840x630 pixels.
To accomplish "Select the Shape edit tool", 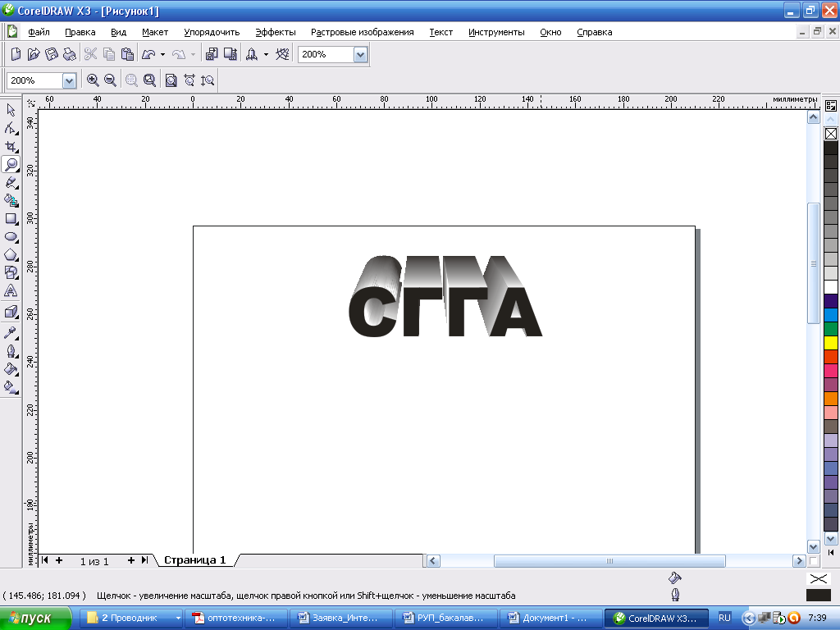I will (x=11, y=128).
